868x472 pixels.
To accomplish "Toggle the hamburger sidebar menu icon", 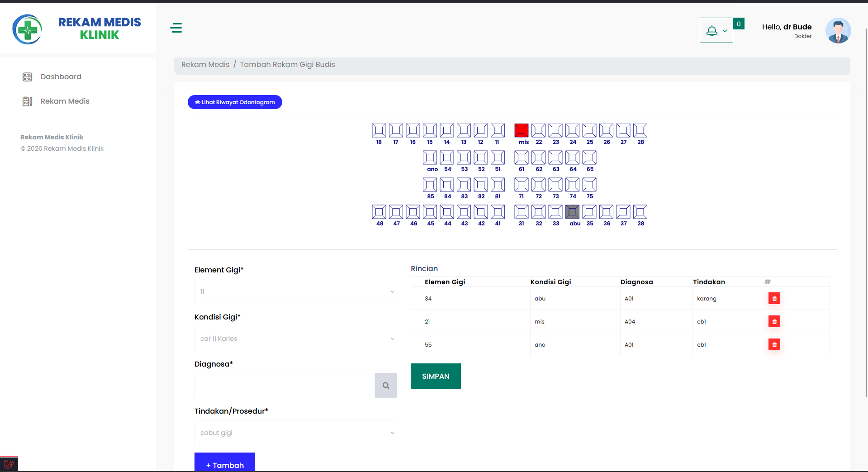I will (176, 28).
